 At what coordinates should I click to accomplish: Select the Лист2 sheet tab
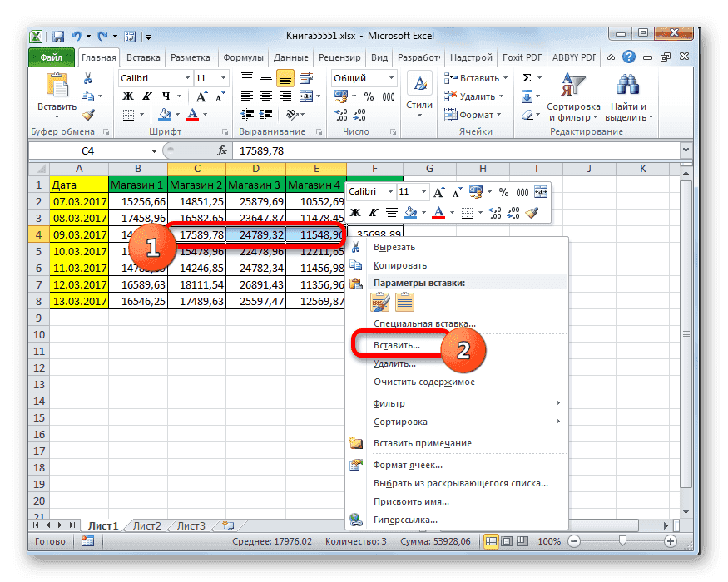point(146,525)
